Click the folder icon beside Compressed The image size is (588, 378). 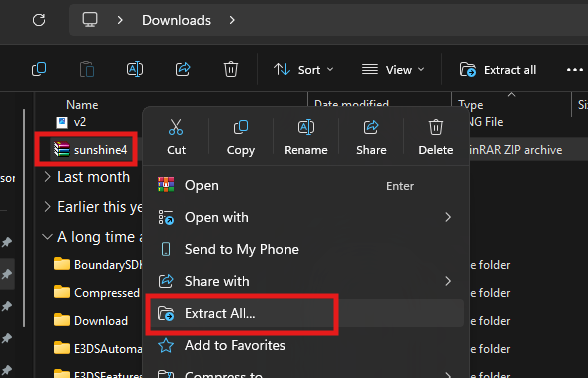coord(62,292)
